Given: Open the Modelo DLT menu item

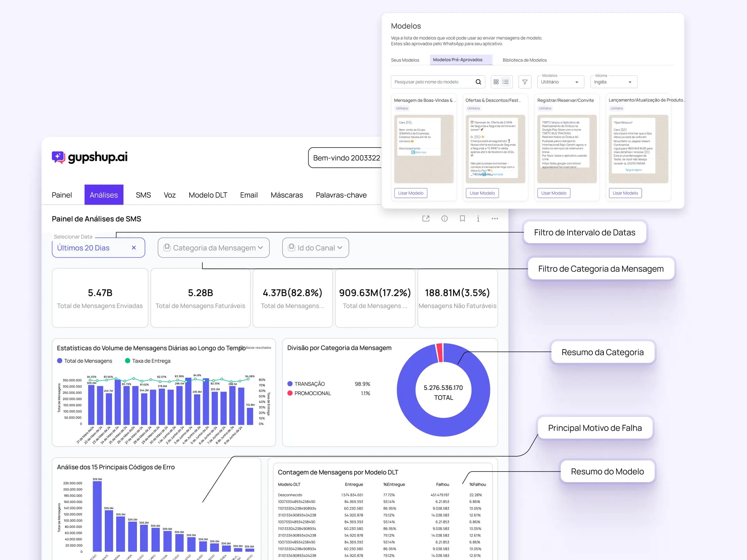Looking at the screenshot, I should click(x=208, y=195).
